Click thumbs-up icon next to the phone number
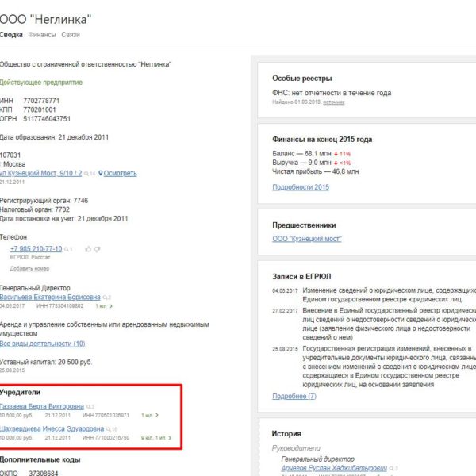This screenshot has height=476, width=476. click(87, 248)
